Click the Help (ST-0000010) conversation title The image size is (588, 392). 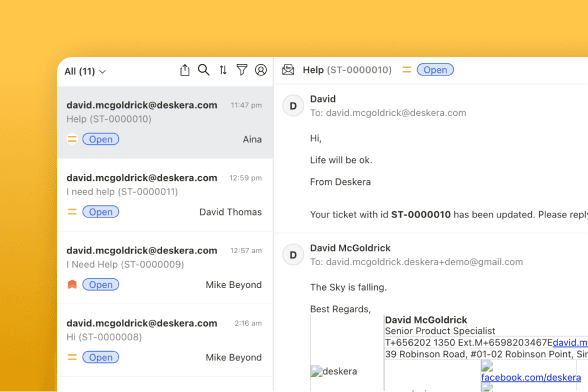tap(347, 70)
